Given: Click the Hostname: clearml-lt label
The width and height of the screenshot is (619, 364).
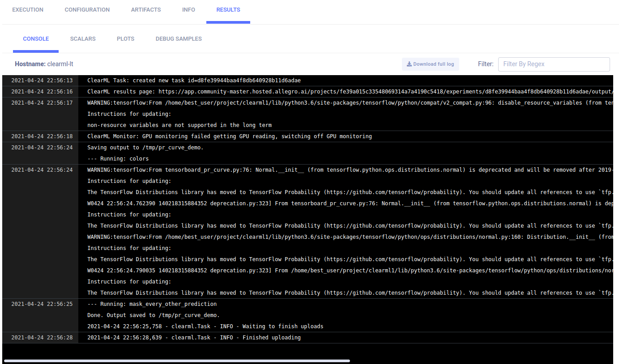Looking at the screenshot, I should click(44, 64).
